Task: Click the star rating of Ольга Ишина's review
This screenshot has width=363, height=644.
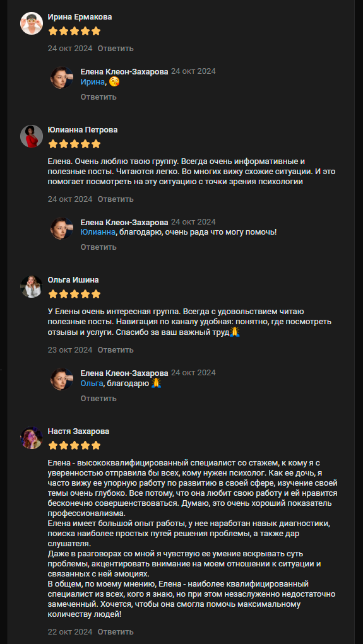Action: tap(74, 294)
